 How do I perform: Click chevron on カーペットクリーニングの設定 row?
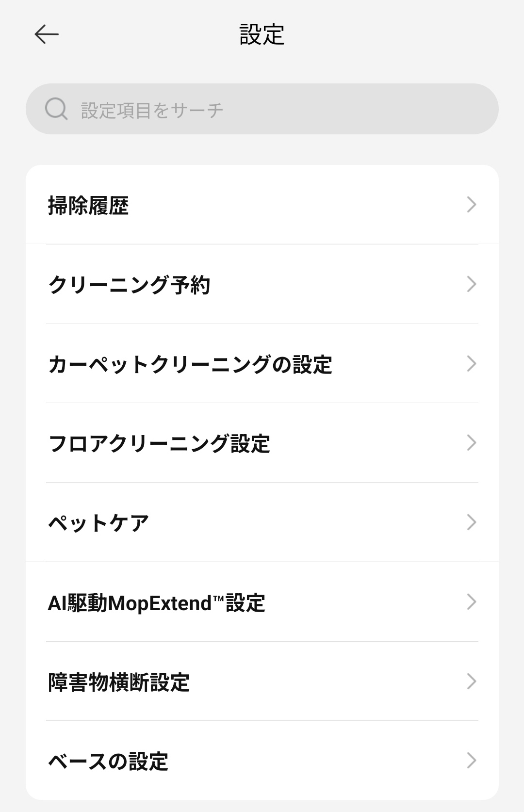point(471,364)
